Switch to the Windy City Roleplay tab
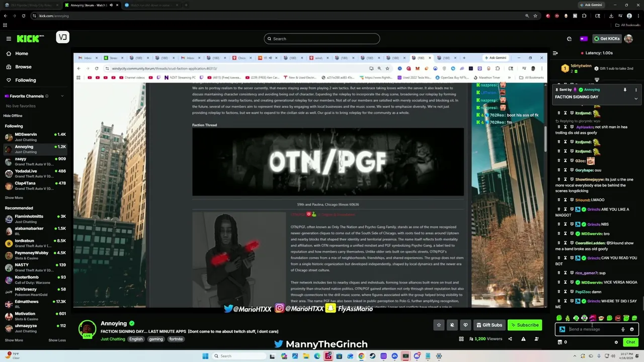The image size is (644, 362). click(31, 5)
